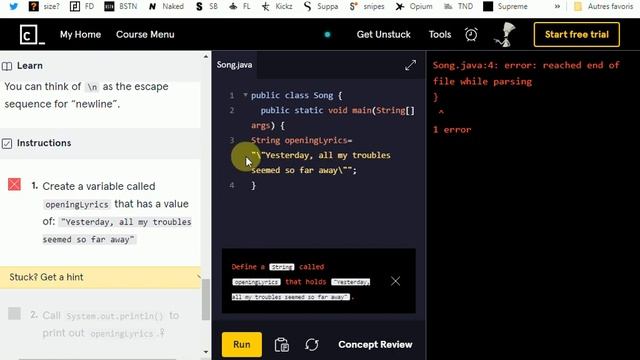Run the code
640x360 pixels.
click(x=242, y=344)
